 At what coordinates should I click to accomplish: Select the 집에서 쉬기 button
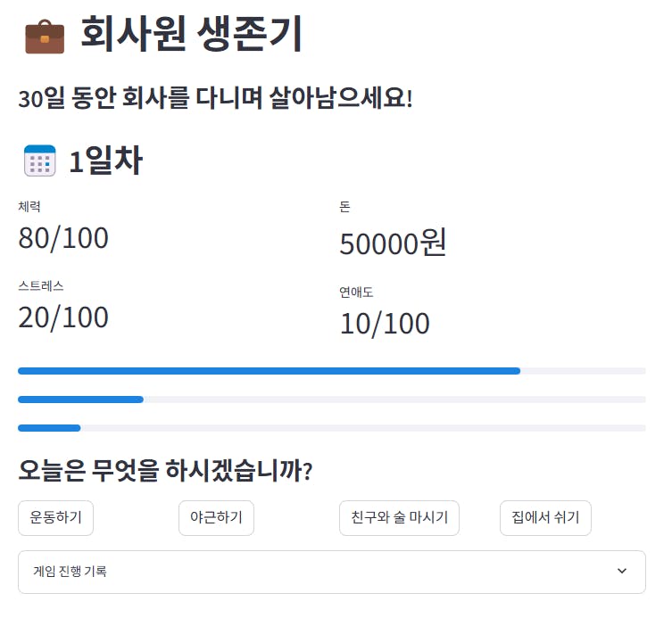[545, 518]
